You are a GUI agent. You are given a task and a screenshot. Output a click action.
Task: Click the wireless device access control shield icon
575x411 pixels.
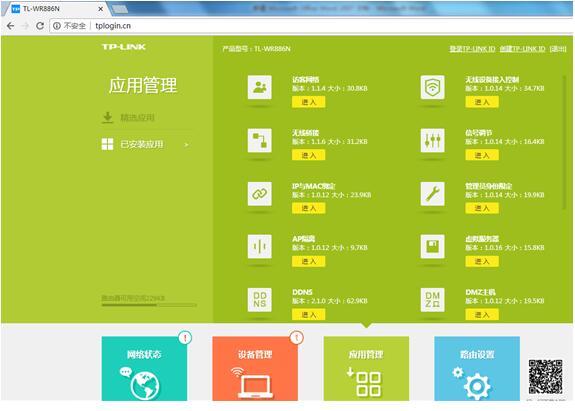tap(433, 87)
